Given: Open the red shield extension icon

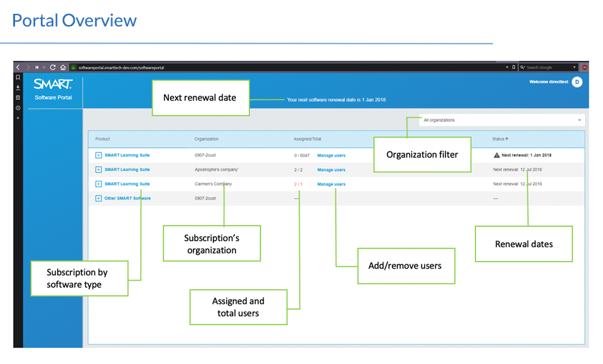Looking at the screenshot, I should tap(585, 67).
